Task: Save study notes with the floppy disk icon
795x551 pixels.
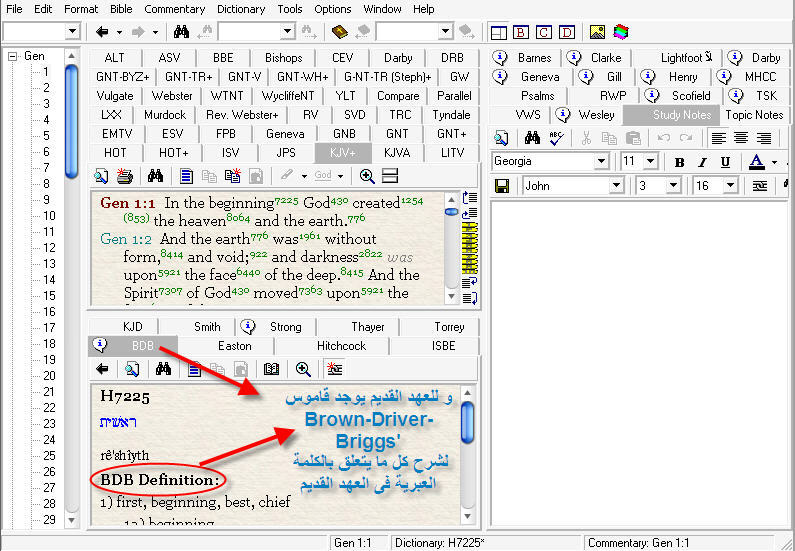Action: (502, 186)
